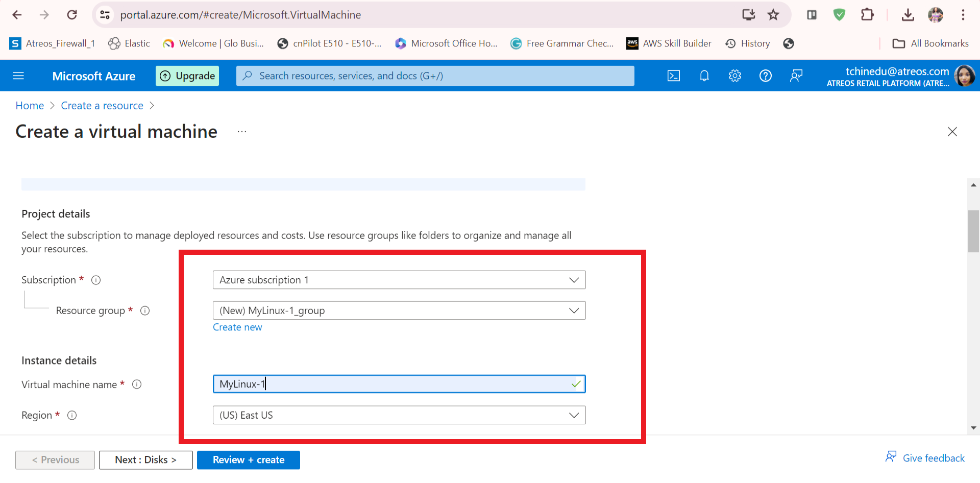The width and height of the screenshot is (980, 483).
Task: Open the browser downloads icon
Action: pyautogui.click(x=908, y=15)
